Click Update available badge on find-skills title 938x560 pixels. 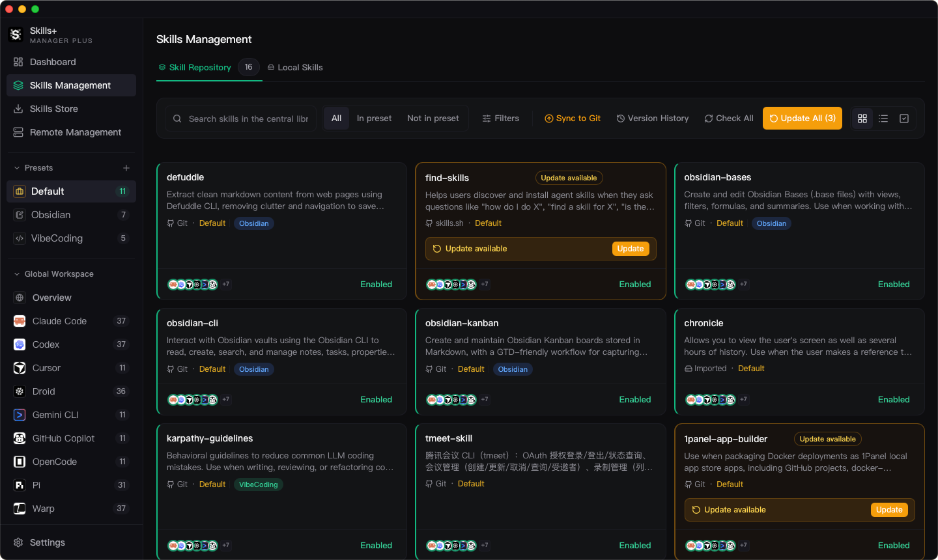tap(569, 178)
